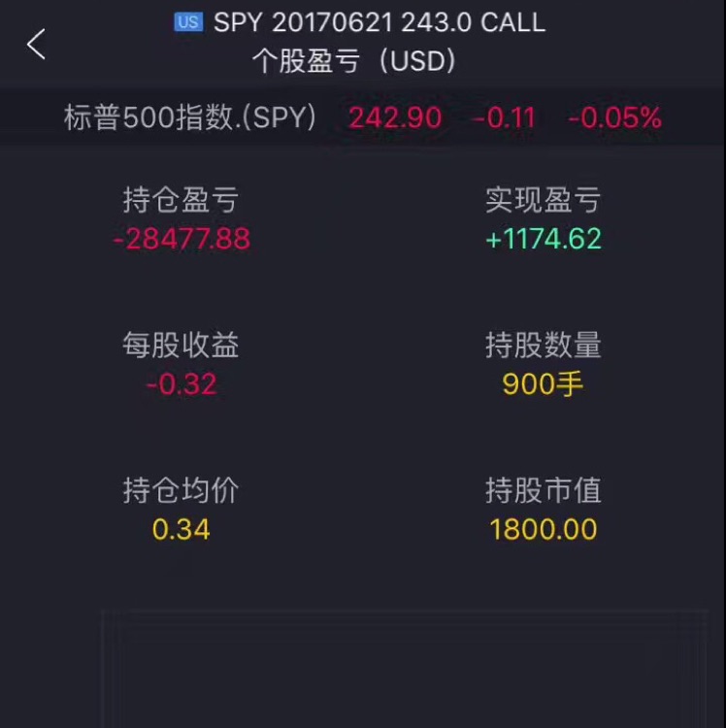Viewport: 726px width, 728px height.
Task: Click the realized profit +1174.62
Action: click(544, 239)
